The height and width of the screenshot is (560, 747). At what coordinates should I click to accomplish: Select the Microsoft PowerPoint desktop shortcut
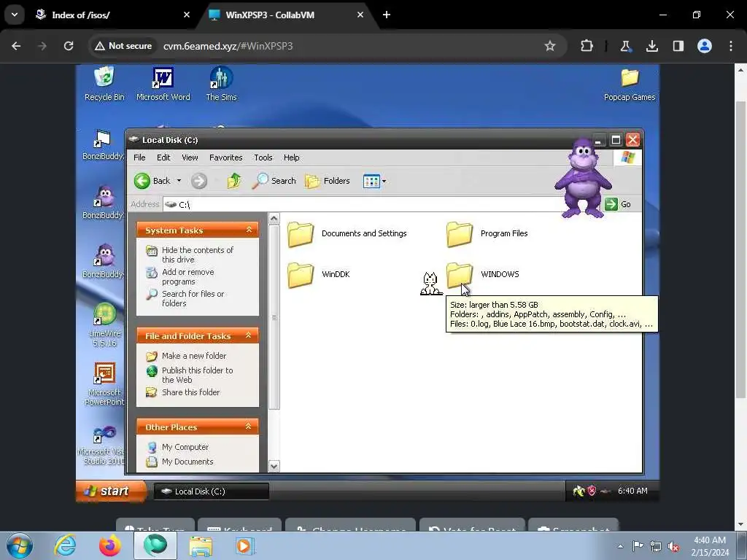click(104, 384)
